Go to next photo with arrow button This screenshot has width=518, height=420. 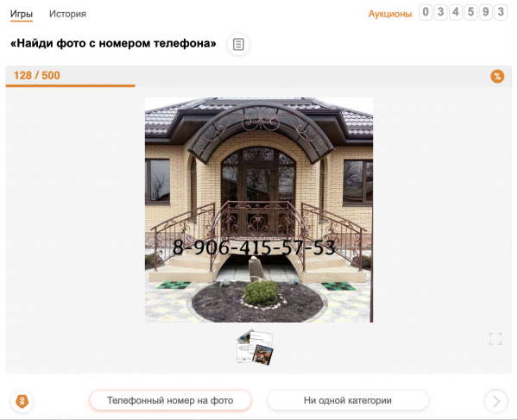click(496, 400)
